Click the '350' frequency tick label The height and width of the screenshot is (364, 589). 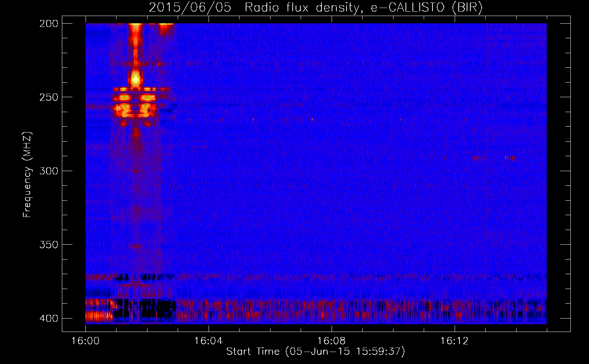tap(49, 245)
